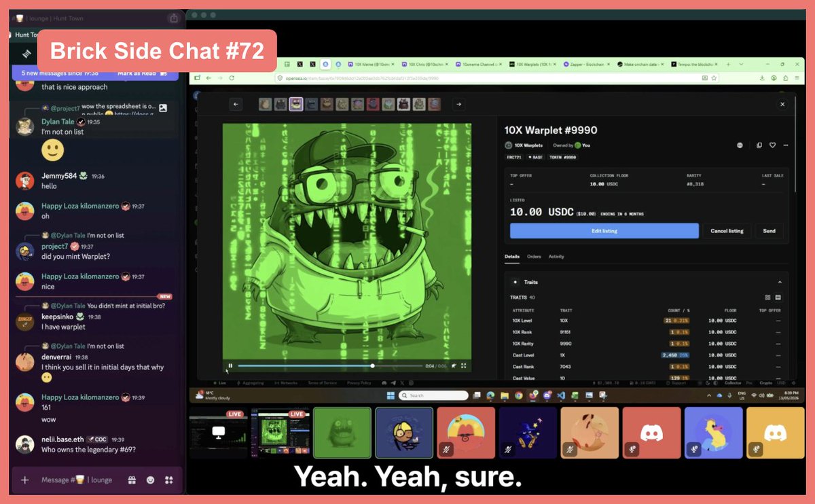Viewport: 815px width, 504px height.
Task: Click Mark as Read in Discord
Action: pos(137,73)
